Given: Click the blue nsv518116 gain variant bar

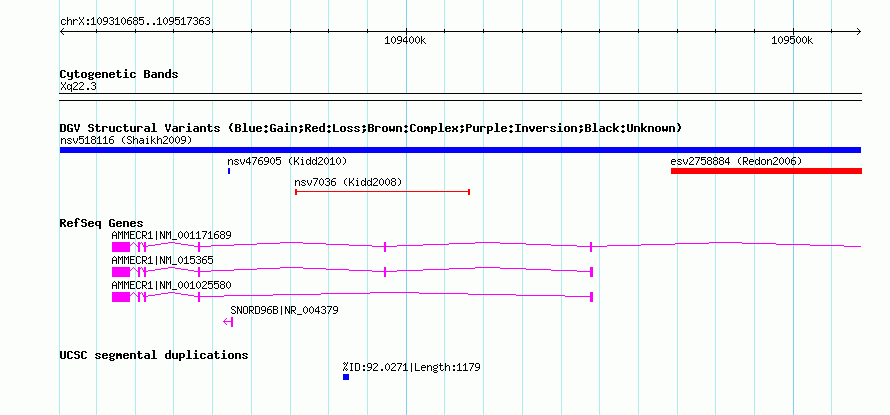Looking at the screenshot, I should coord(460,150).
